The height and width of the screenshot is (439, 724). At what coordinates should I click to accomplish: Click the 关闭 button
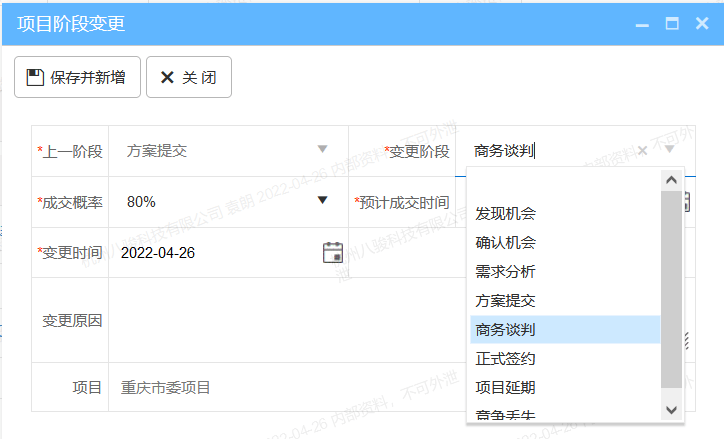[x=189, y=77]
